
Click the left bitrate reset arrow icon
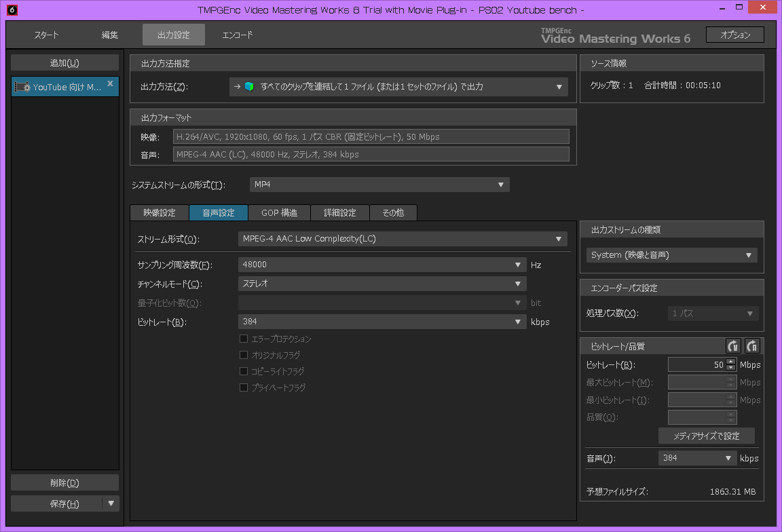tap(732, 345)
